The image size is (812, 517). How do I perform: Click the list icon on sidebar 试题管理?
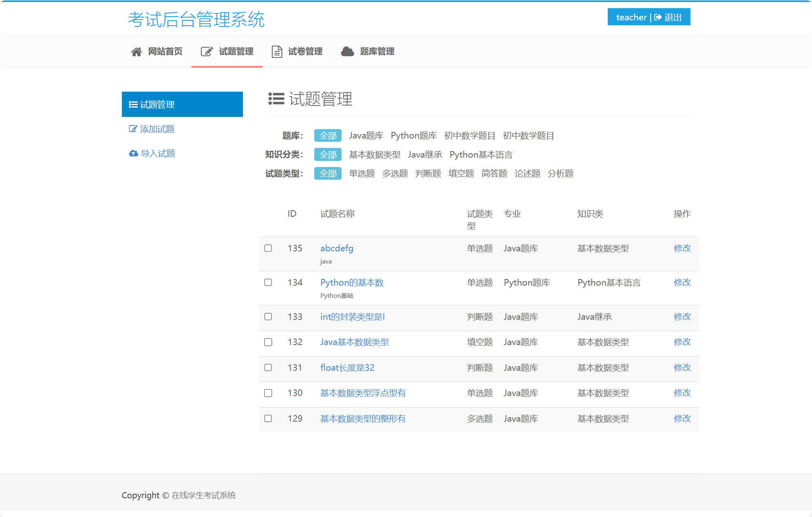[132, 104]
